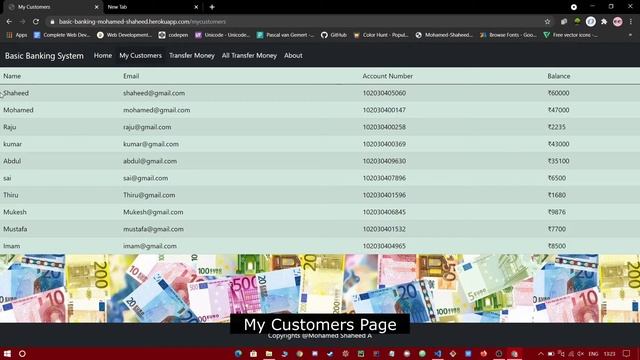Open the Steam icon in the taskbar
The width and height of the screenshot is (640, 360).
pos(330,353)
